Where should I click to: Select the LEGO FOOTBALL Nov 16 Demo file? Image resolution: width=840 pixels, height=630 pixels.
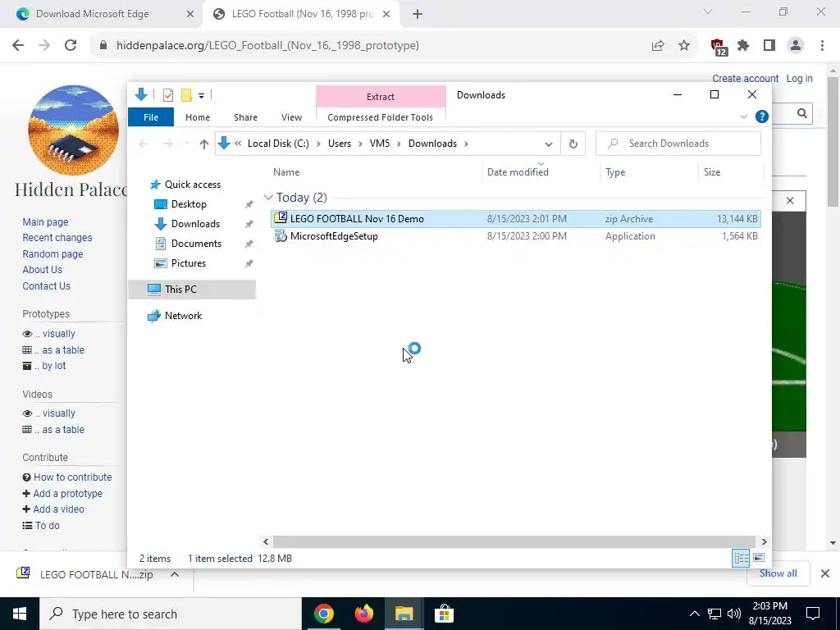pyautogui.click(x=515, y=218)
